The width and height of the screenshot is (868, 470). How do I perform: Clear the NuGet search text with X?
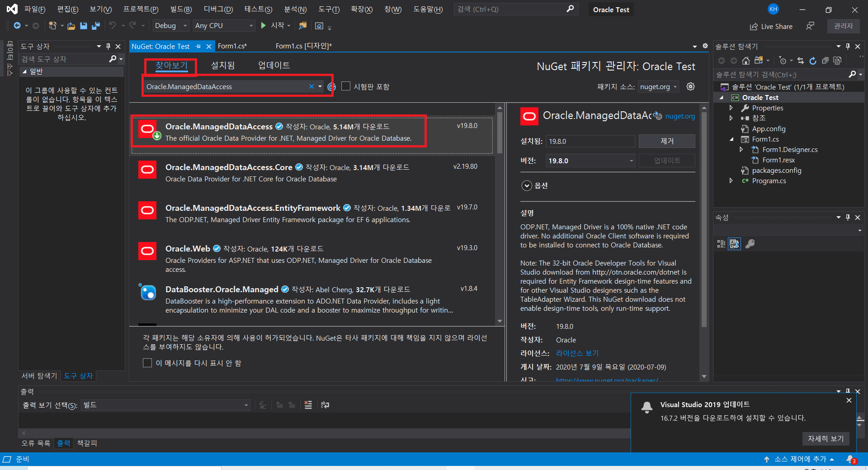click(311, 86)
